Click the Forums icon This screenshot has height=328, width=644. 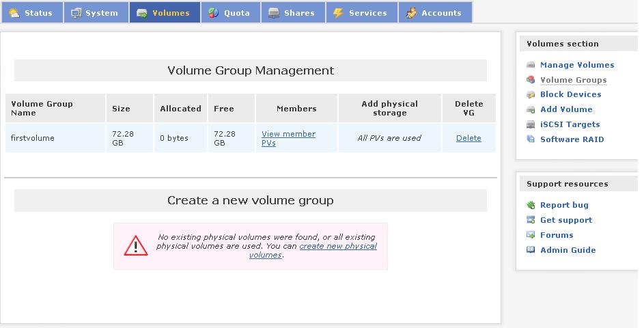click(531, 235)
